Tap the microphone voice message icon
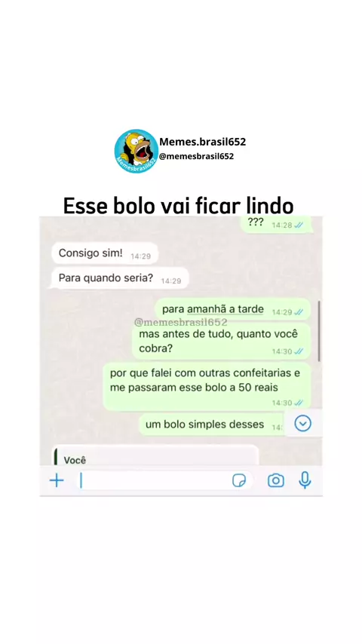This screenshot has width=362, height=644. click(305, 480)
